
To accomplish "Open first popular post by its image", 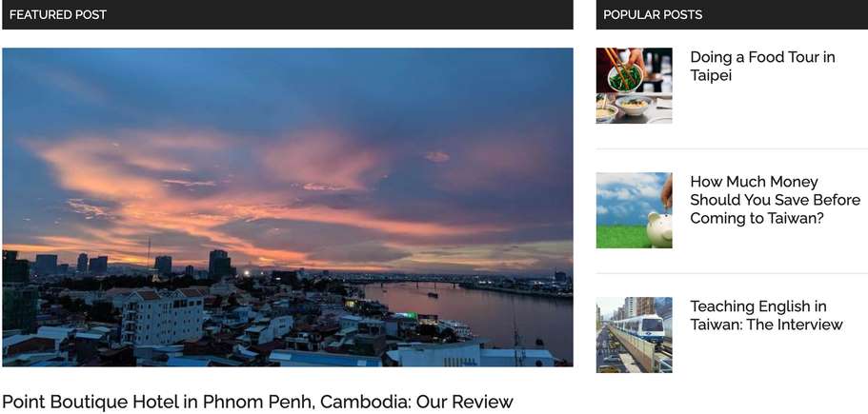I will tap(634, 86).
